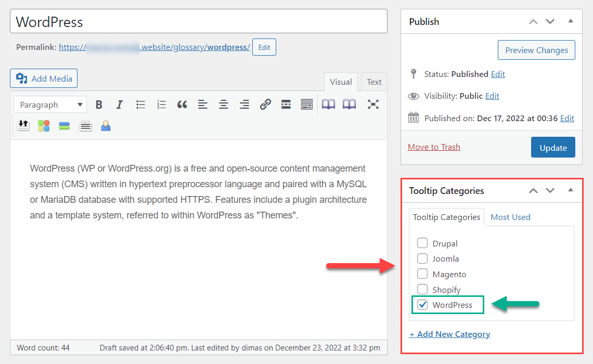
Task: Click Add New Category link
Action: [449, 334]
